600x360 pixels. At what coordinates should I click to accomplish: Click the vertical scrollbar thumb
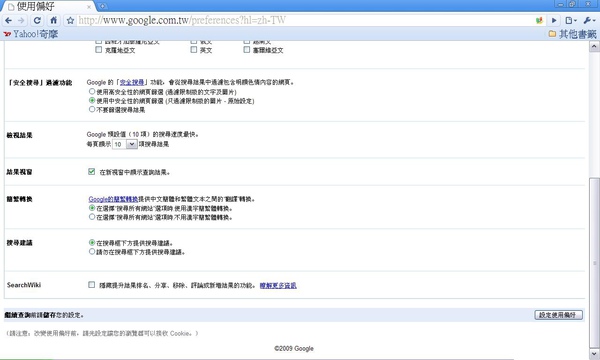coord(594,263)
